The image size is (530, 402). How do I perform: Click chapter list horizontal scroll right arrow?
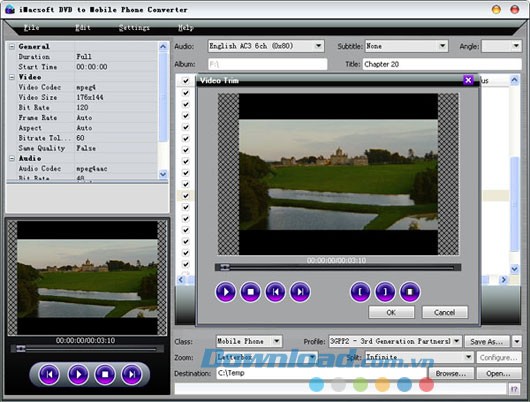coord(504,280)
